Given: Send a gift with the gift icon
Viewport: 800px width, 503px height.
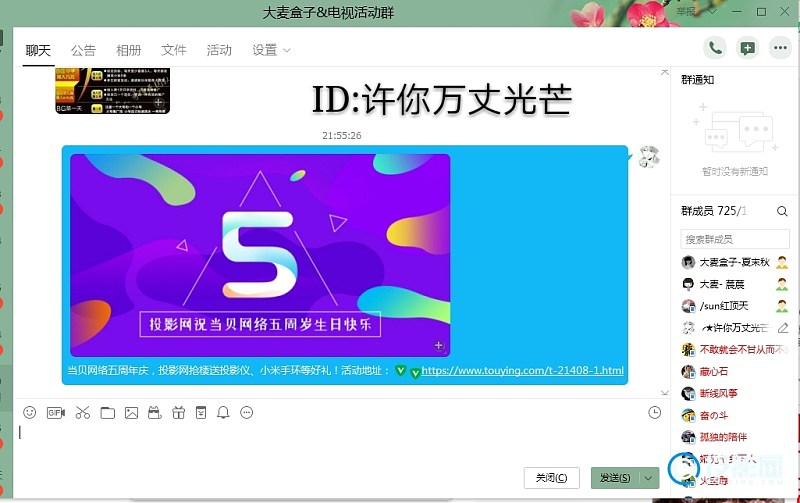Looking at the screenshot, I should click(x=178, y=412).
